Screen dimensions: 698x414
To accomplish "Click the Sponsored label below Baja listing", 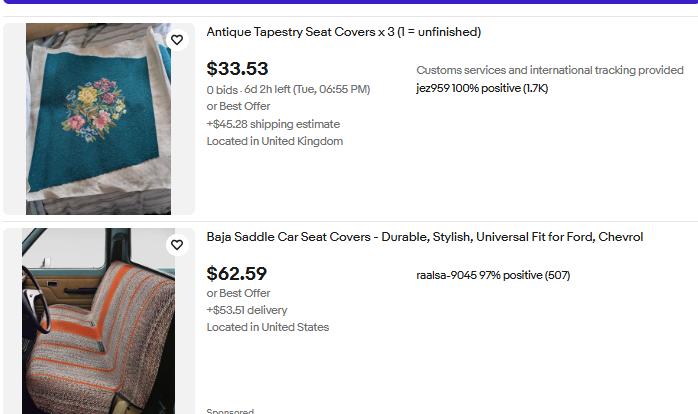I will point(230,410).
